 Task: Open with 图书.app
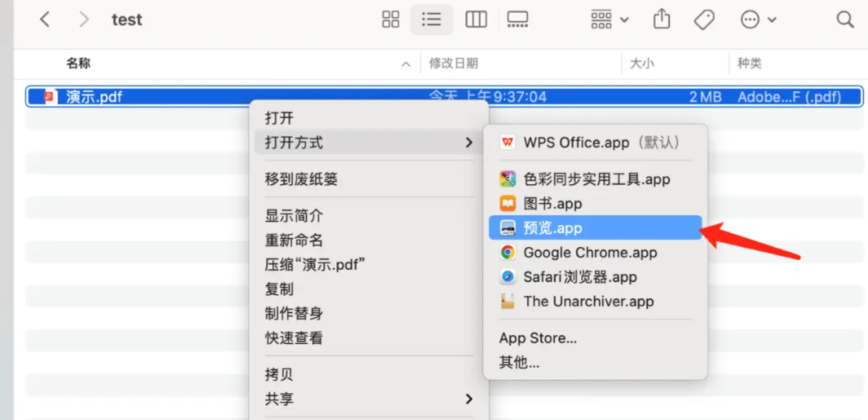[x=596, y=204]
